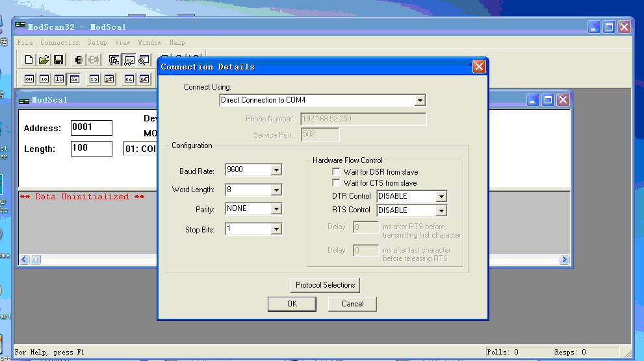Click the Length input field
This screenshot has width=644, height=361.
[x=91, y=149]
